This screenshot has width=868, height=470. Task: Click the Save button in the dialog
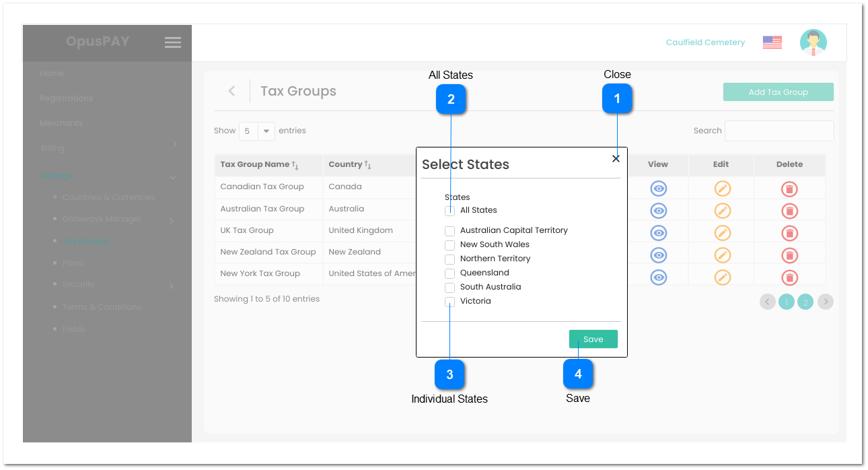593,339
